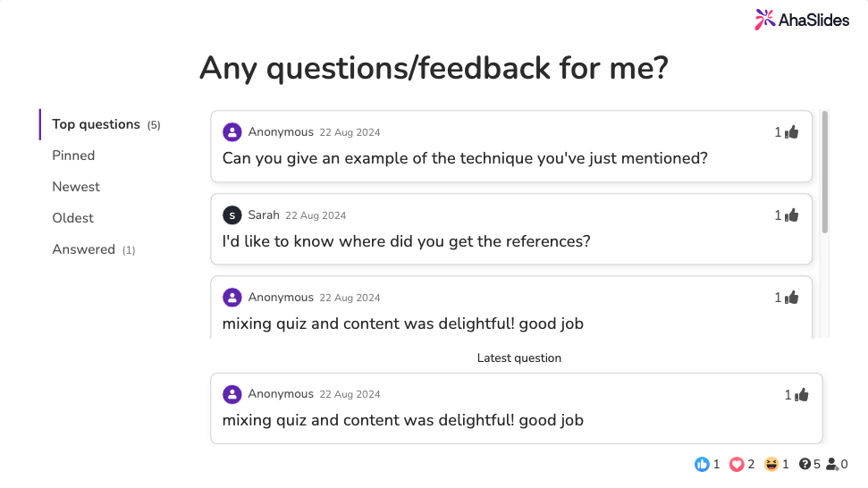Select the latest question card
This screenshot has height=488, width=868.
516,408
